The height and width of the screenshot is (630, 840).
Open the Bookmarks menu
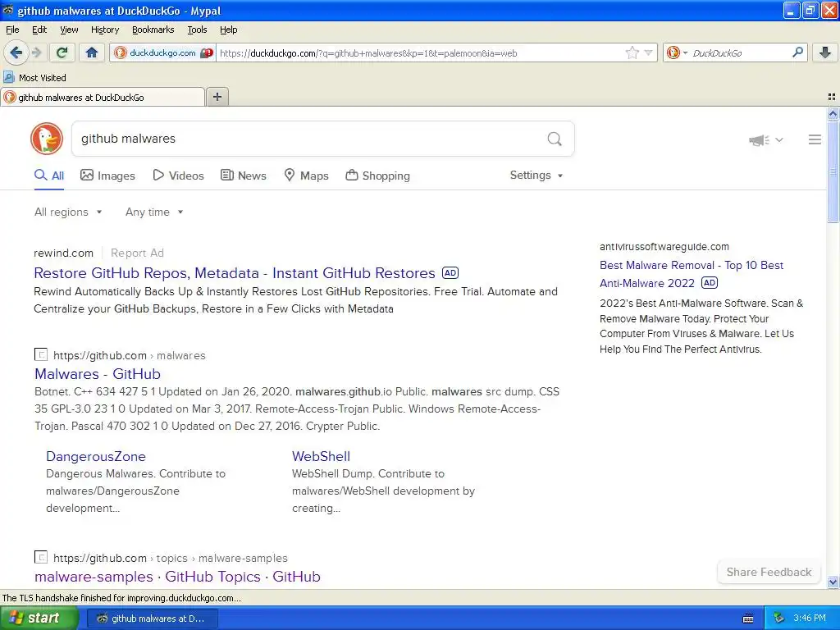tap(153, 30)
